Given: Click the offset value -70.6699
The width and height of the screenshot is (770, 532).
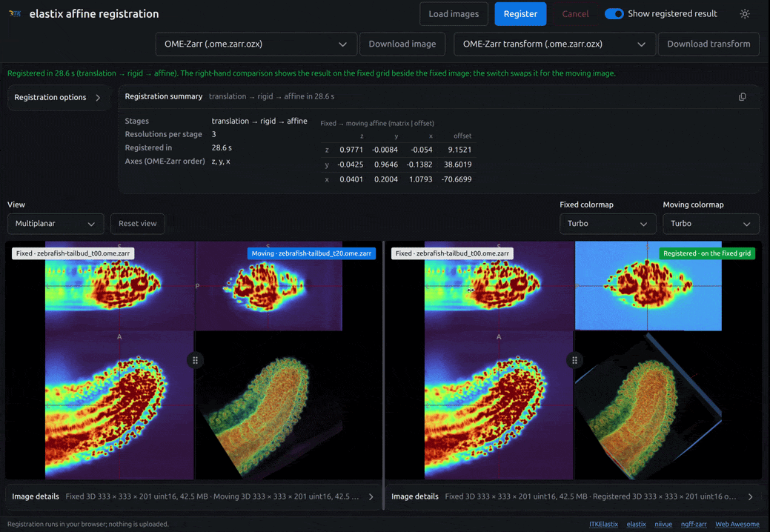Looking at the screenshot, I should 457,179.
